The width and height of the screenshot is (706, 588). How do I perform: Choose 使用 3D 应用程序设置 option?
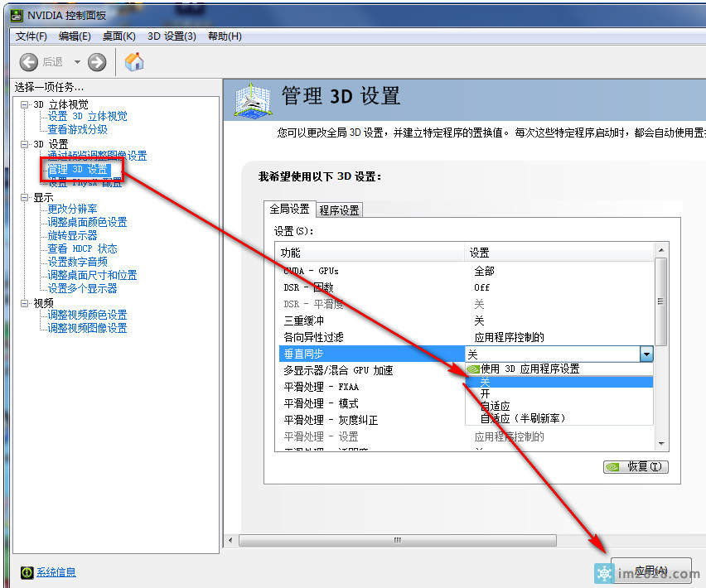point(529,369)
